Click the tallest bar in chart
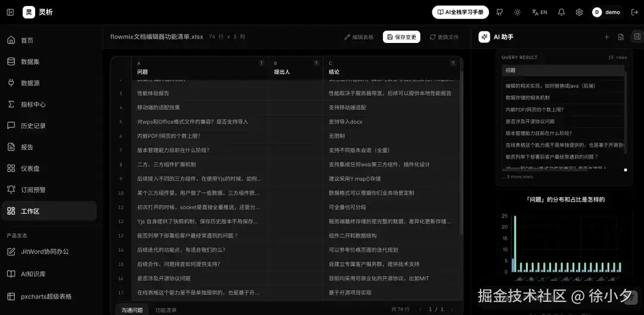Viewport: 644px width, 315px height. tap(515, 244)
